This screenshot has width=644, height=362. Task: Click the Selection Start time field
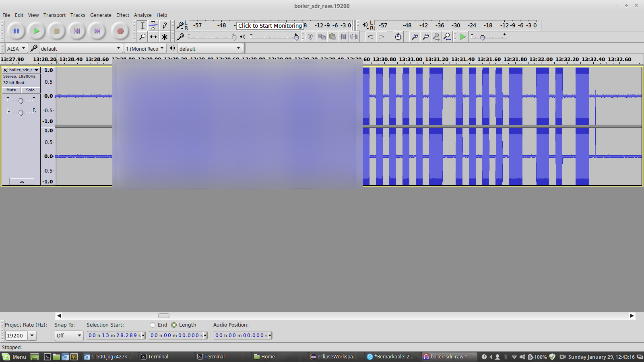pyautogui.click(x=116, y=335)
